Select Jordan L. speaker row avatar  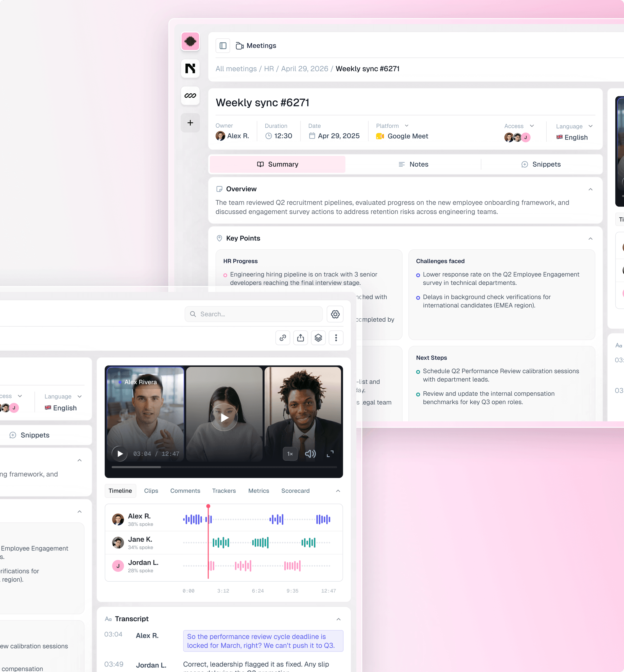click(118, 566)
